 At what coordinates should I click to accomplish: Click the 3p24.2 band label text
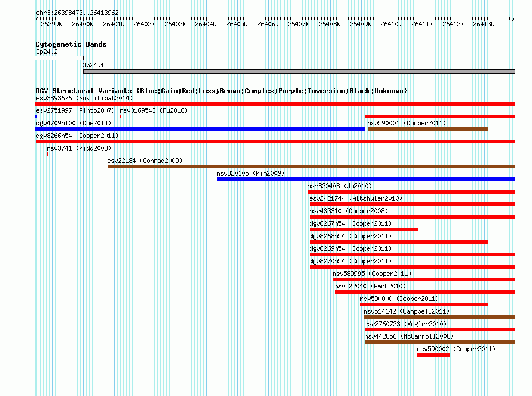click(47, 51)
